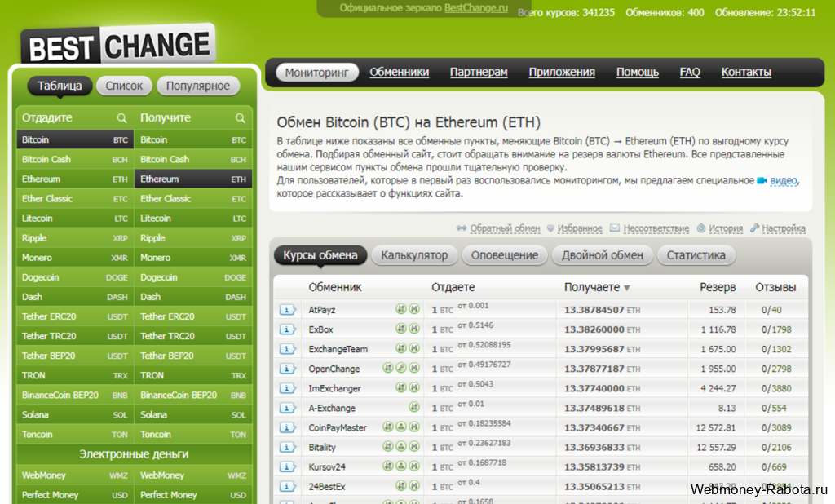Switch to the Популярное view tab
This screenshot has width=835, height=504.
pos(198,86)
